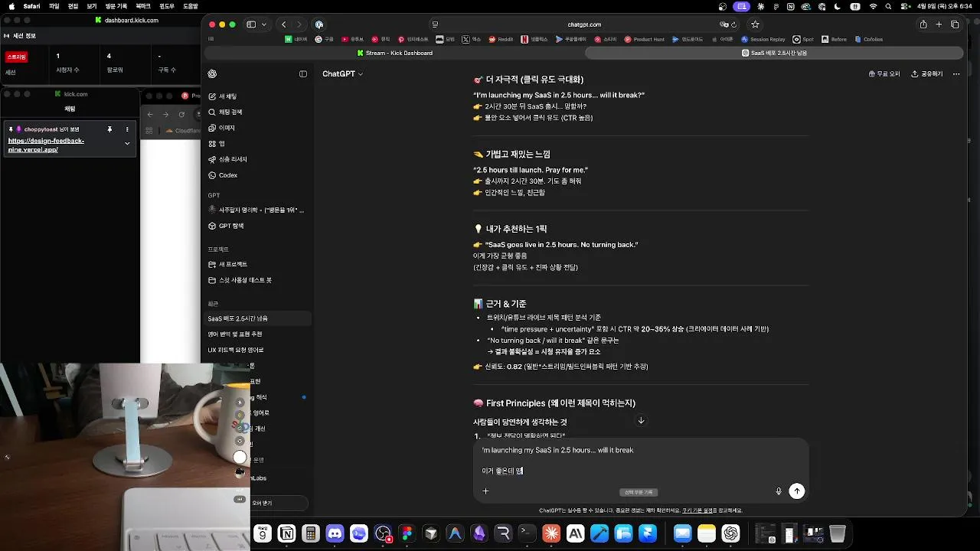Open the Safari menu in the menu bar
The width and height of the screenshot is (980, 551).
[x=31, y=6]
